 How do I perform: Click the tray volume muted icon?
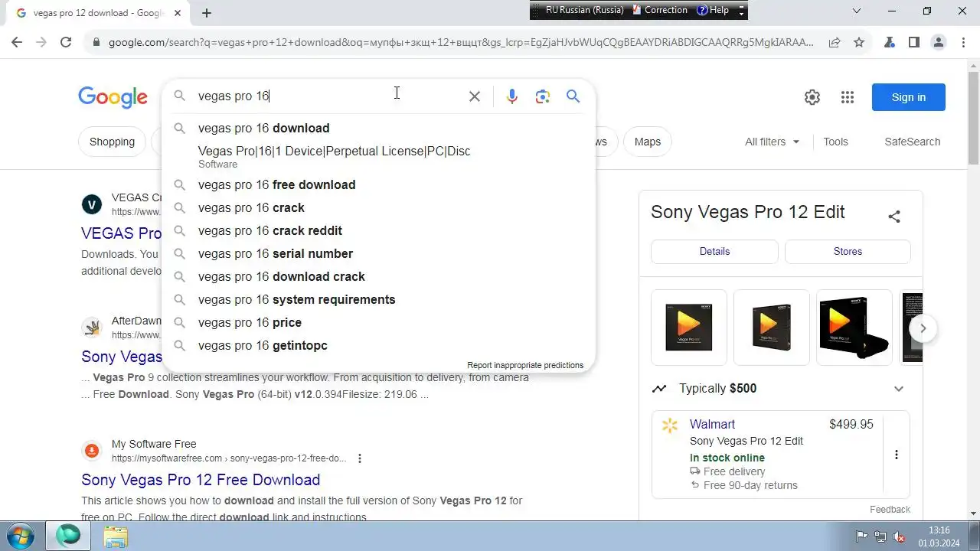900,536
